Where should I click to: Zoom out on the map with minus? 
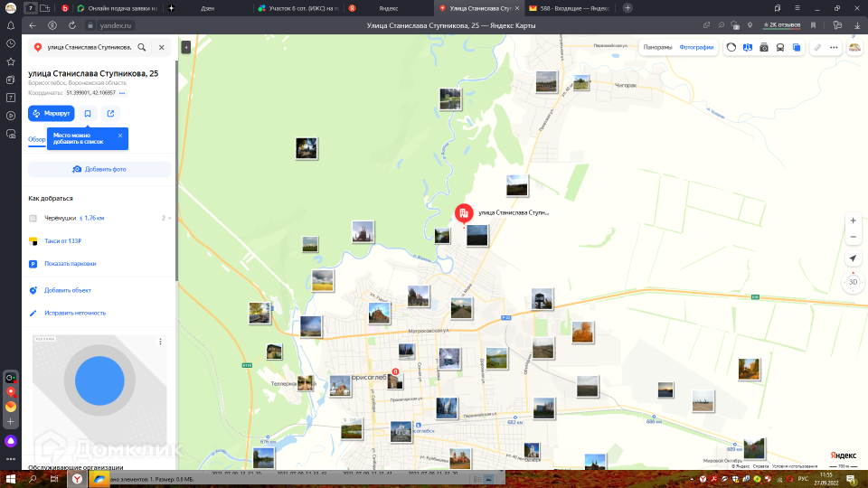point(853,237)
